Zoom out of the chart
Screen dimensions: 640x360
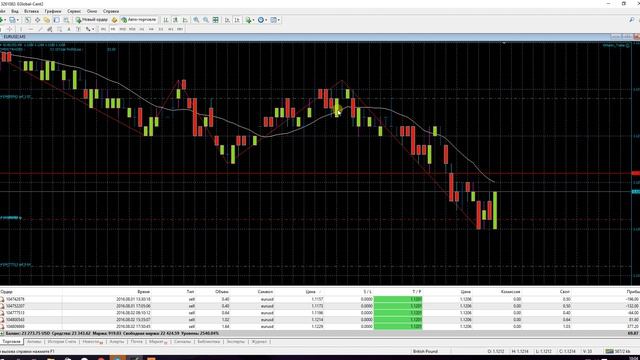(x=206, y=20)
